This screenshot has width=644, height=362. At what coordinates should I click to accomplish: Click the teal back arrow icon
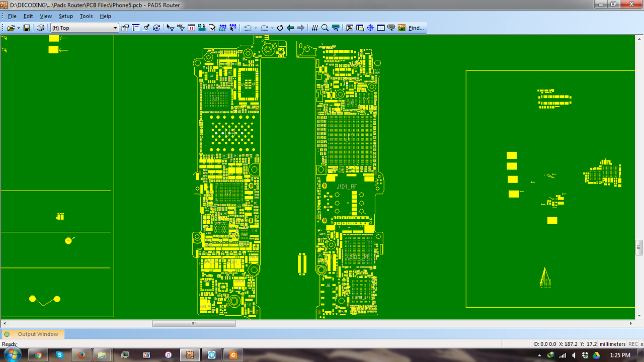click(x=290, y=28)
